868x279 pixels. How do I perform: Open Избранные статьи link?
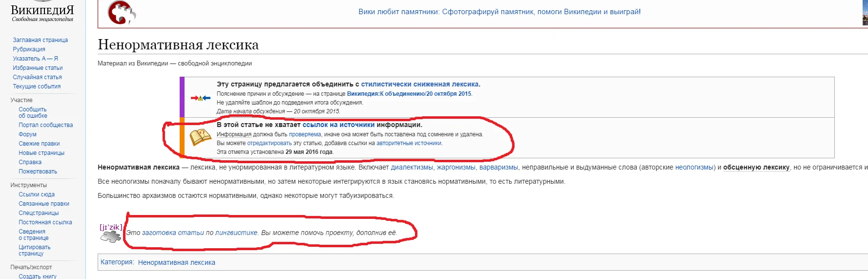pos(38,68)
